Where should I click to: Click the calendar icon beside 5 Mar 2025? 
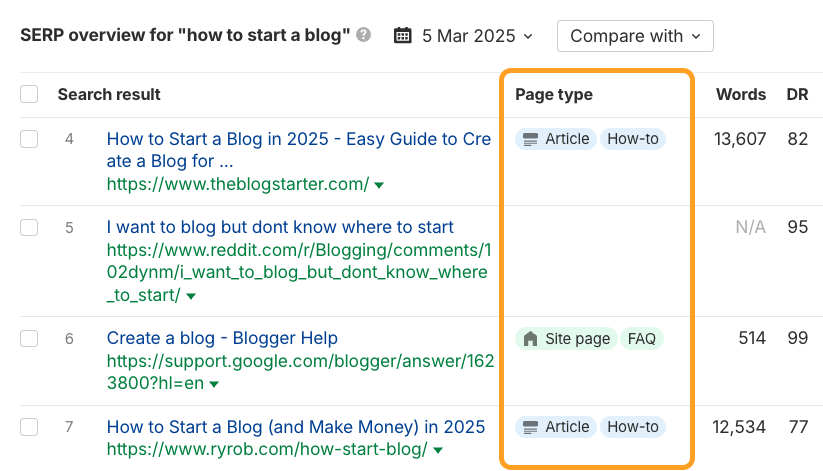[403, 36]
